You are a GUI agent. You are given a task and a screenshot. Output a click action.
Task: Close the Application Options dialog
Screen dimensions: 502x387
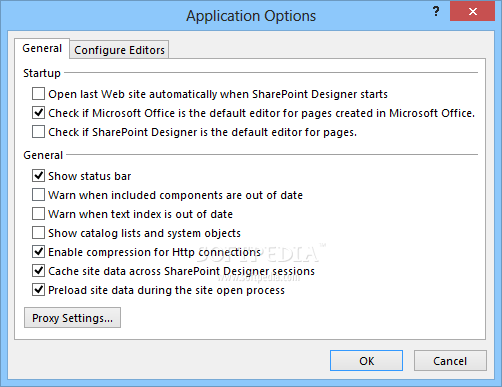(x=472, y=12)
